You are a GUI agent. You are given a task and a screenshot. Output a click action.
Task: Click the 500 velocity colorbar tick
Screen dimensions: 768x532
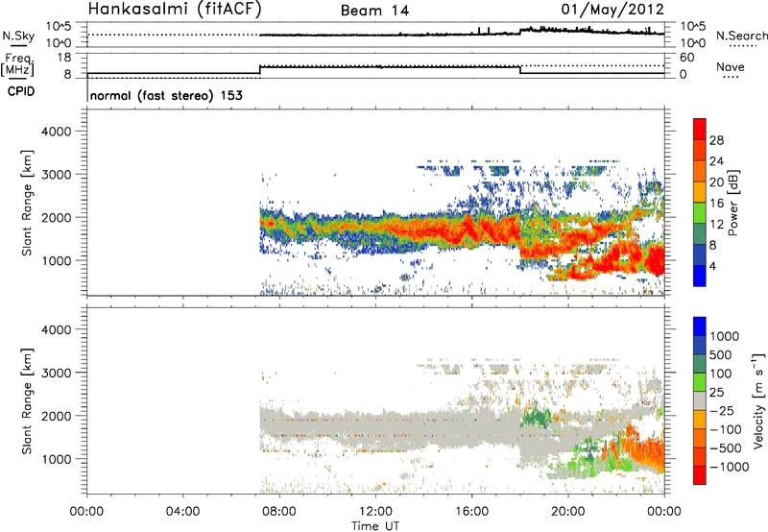point(721,354)
